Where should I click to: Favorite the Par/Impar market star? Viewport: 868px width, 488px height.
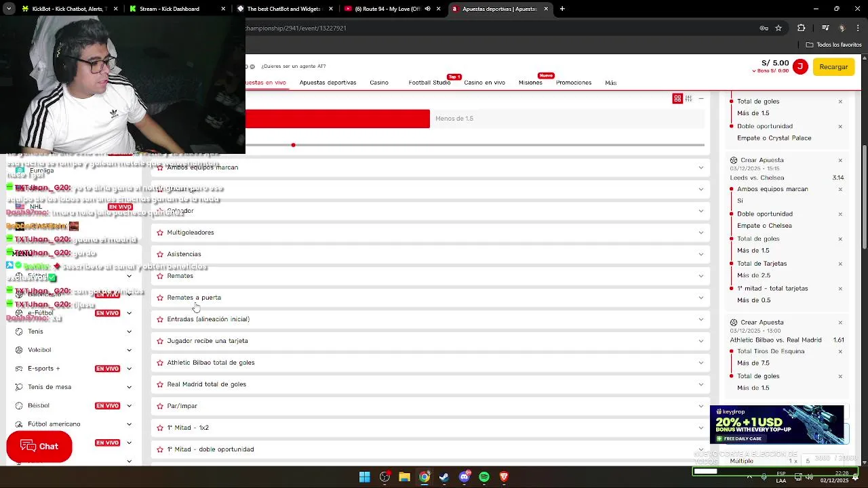click(x=160, y=406)
